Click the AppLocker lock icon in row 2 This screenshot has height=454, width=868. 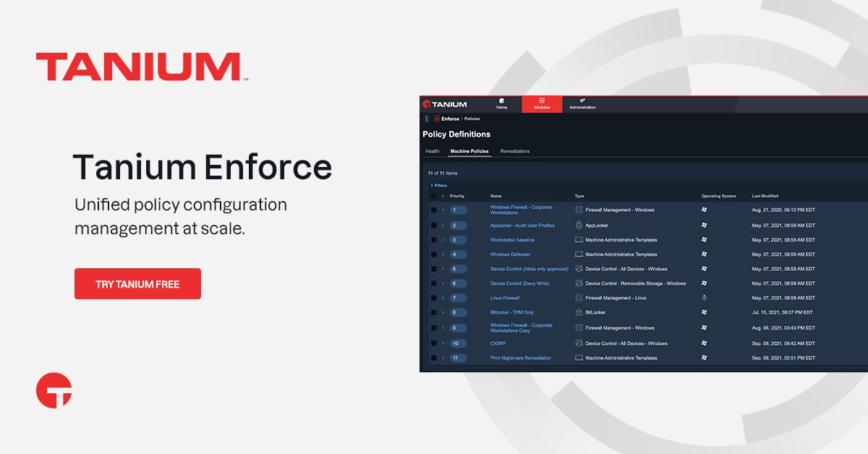tap(579, 225)
